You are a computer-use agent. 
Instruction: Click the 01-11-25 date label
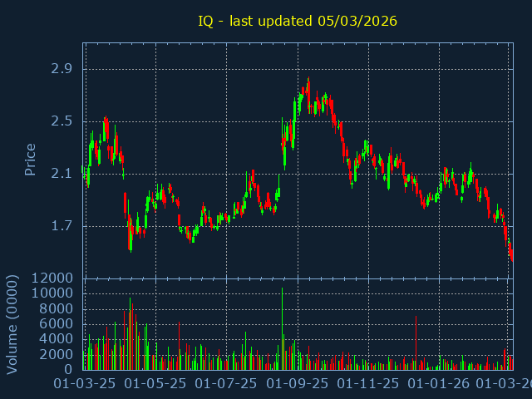[x=368, y=384]
